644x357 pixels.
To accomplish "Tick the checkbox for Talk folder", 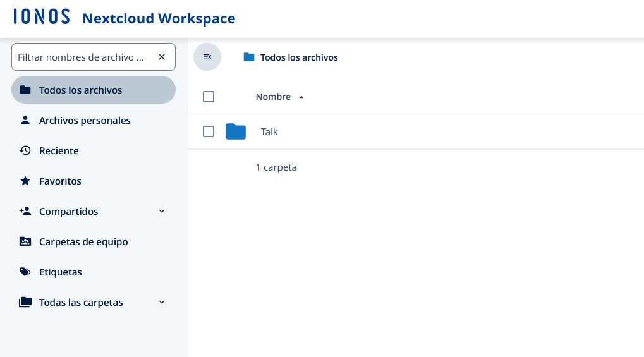I will tap(209, 131).
